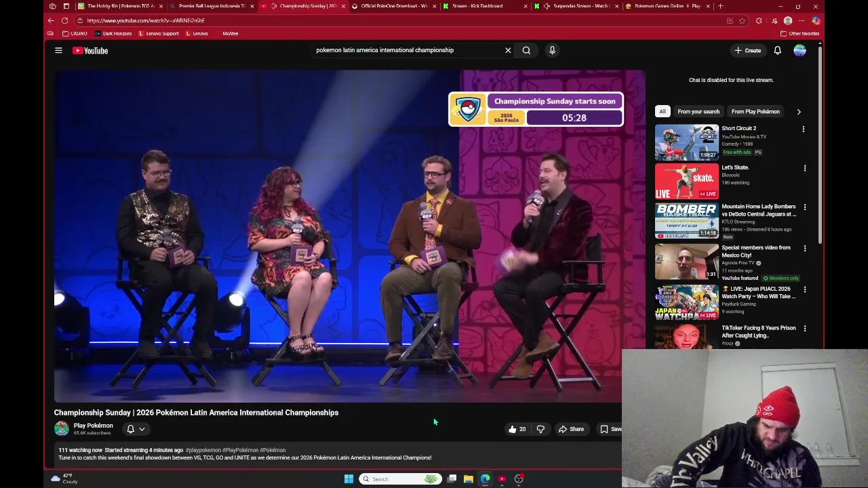
Task: Open Windows Start menu
Action: tap(349, 479)
